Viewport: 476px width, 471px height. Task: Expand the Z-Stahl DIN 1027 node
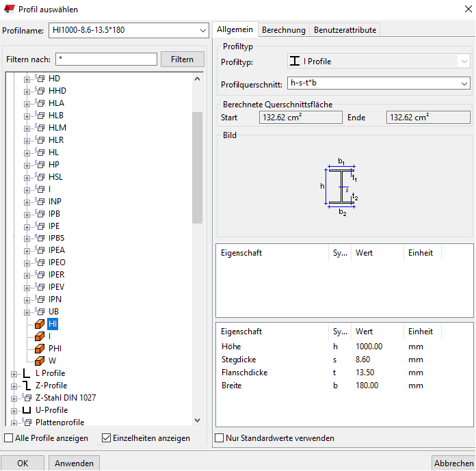[x=14, y=399]
